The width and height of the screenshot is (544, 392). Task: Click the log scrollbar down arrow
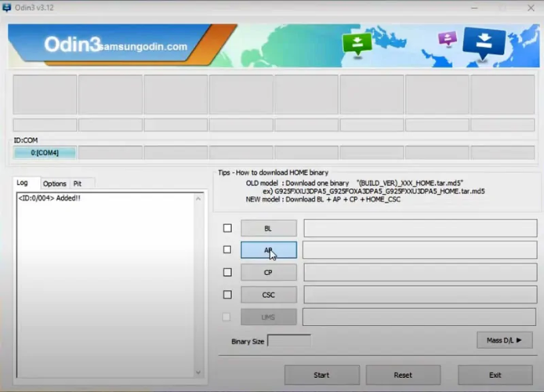pyautogui.click(x=198, y=372)
